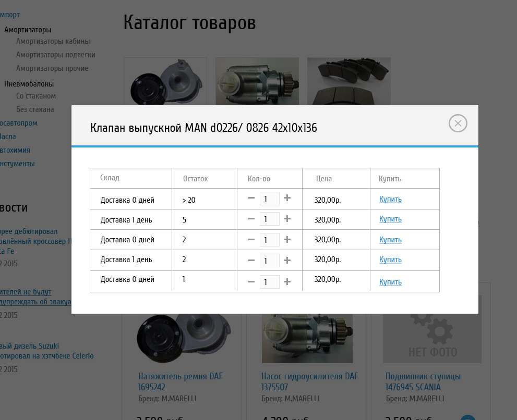Click Купить in the 0 дней row with stock 2
This screenshot has height=420, width=517.
tap(390, 240)
